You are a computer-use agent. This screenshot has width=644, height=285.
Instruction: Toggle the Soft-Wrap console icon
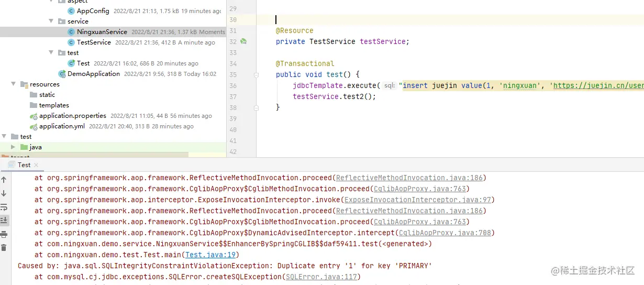pos(4,207)
